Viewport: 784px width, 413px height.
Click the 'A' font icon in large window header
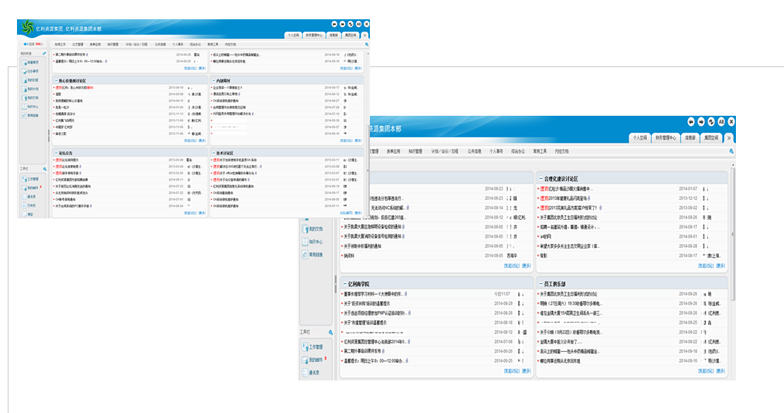click(x=721, y=122)
